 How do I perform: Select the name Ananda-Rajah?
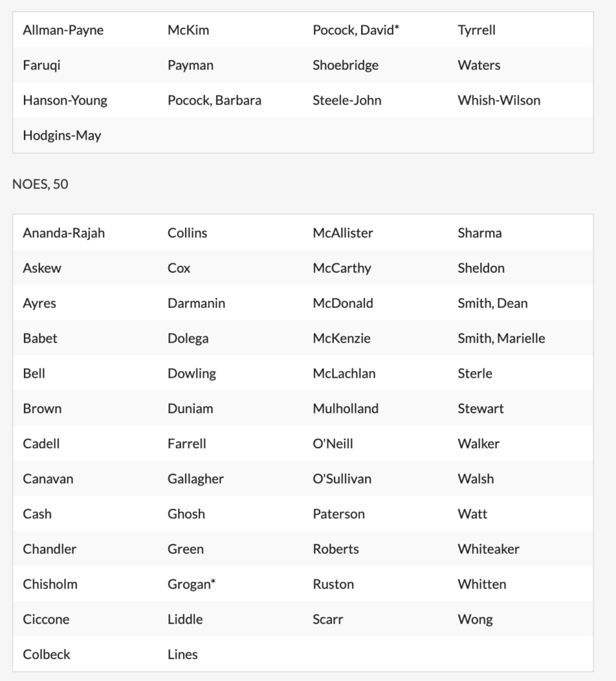(64, 233)
